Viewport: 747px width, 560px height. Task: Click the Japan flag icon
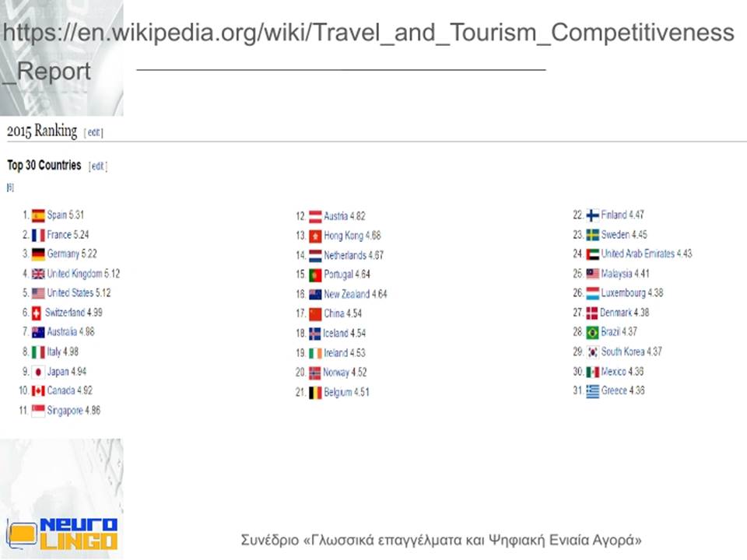(38, 372)
